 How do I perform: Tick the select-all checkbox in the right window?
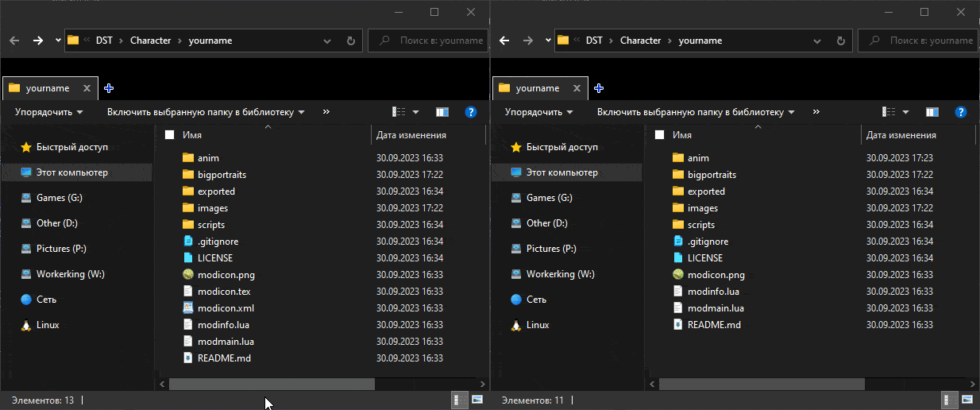tap(659, 135)
